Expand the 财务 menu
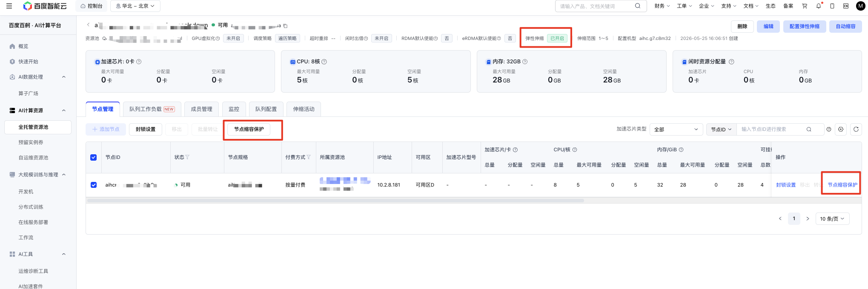This screenshot has width=868, height=289. pyautogui.click(x=662, y=6)
